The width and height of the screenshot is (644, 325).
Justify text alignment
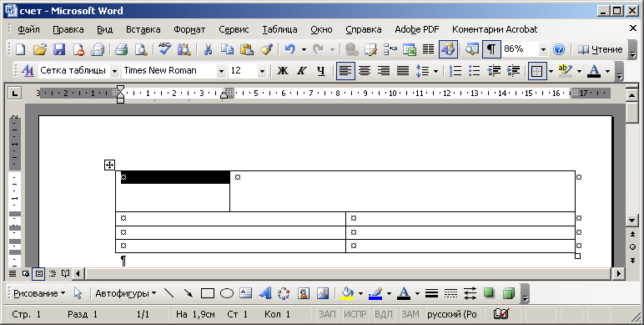click(402, 71)
